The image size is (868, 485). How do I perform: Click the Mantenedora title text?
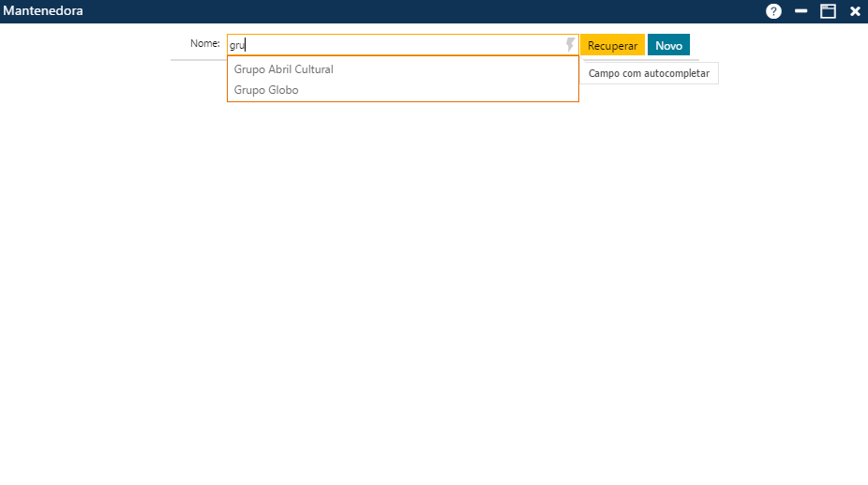pyautogui.click(x=42, y=11)
